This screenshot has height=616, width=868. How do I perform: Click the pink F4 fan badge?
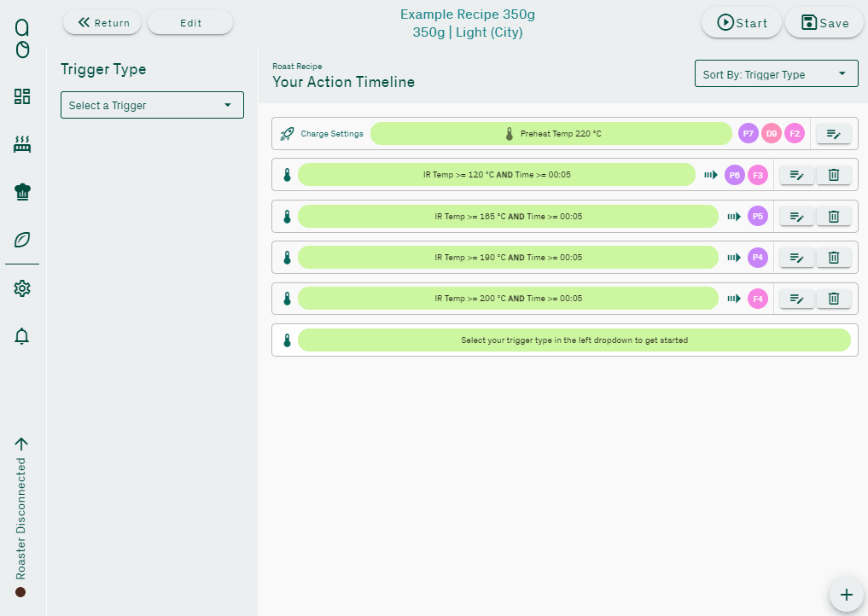coord(758,299)
